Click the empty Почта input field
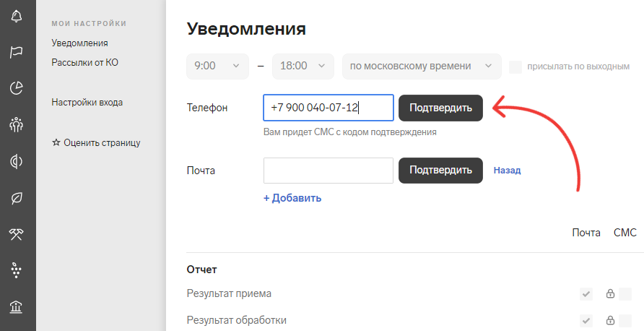This screenshot has width=644, height=331. [x=328, y=171]
